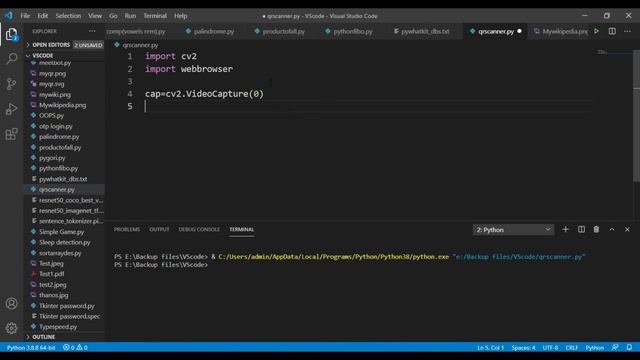Change encoding via UTF-8 status item
The height and width of the screenshot is (360, 640).
pos(550,347)
